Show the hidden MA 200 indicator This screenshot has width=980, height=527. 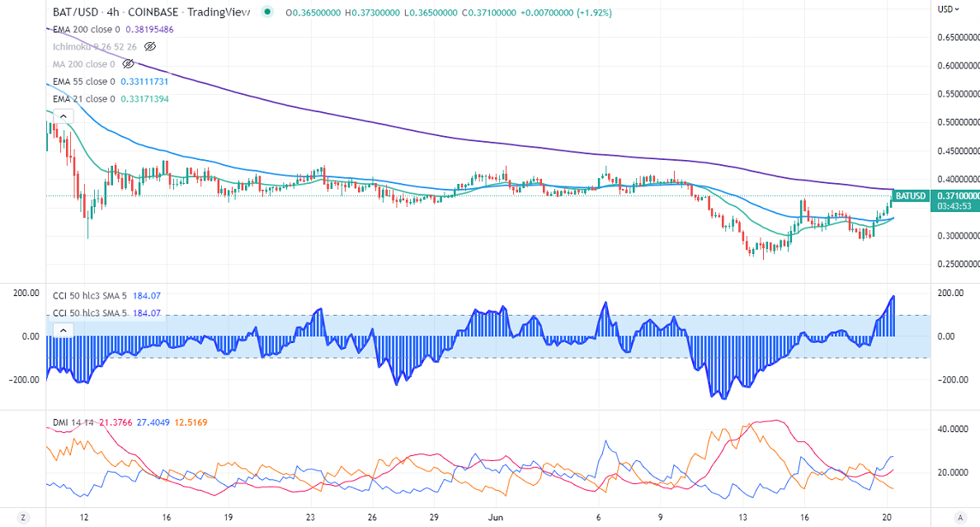click(x=128, y=64)
